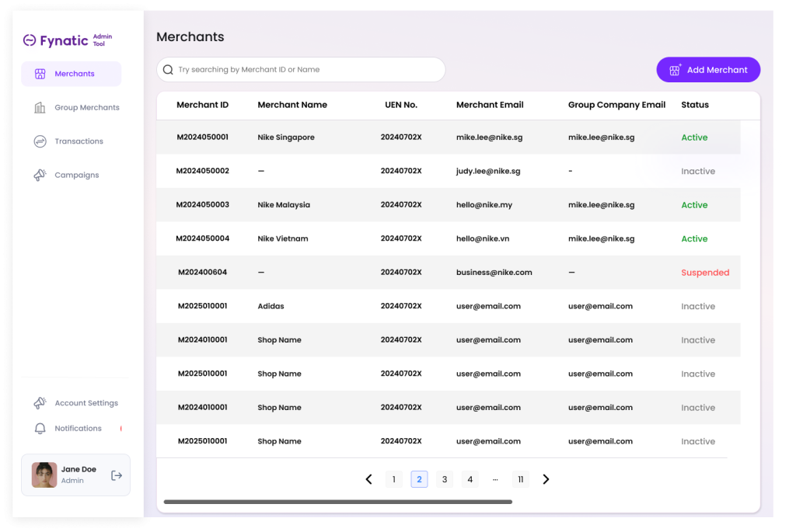Click the search magnifier icon
796x532 pixels.
point(168,70)
